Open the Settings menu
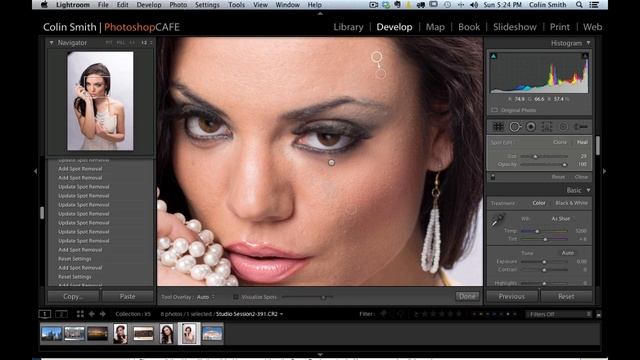Viewport: 640px width, 360px height. click(x=207, y=5)
